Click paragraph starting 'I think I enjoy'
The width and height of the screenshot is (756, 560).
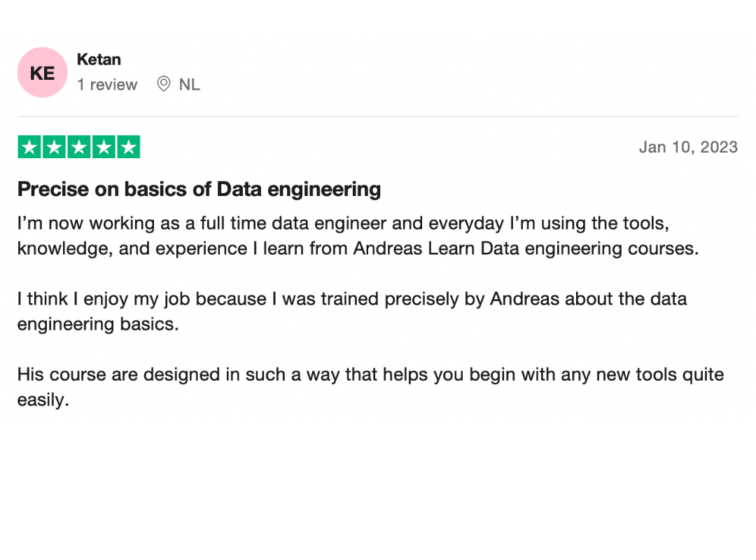[352, 311]
